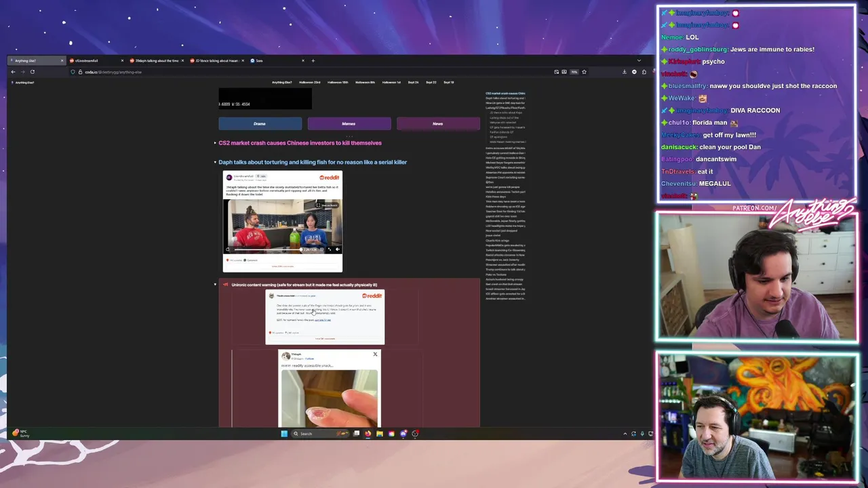This screenshot has width=868, height=488.
Task: Open the Sept 24 page tab
Action: [x=413, y=82]
